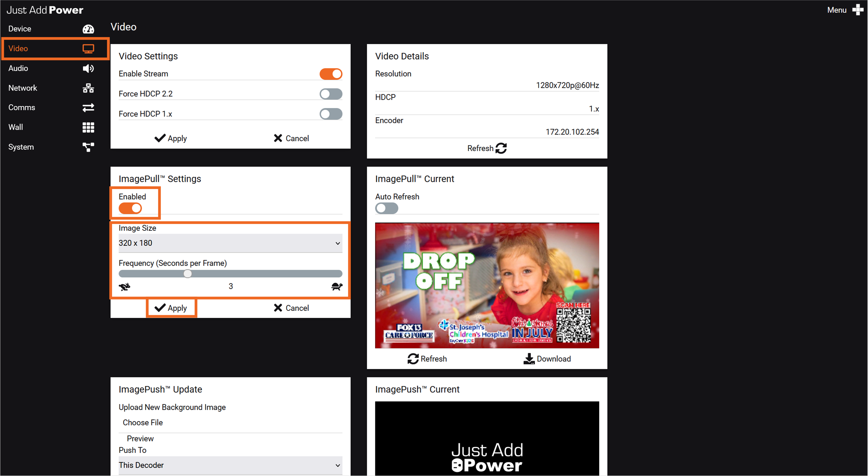
Task: Click the Audio speaker icon
Action: point(88,68)
